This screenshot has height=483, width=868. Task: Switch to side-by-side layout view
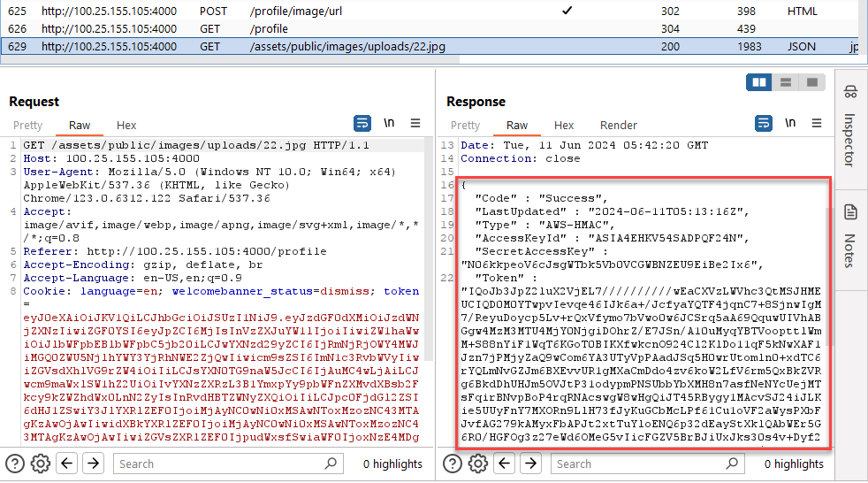click(x=758, y=82)
